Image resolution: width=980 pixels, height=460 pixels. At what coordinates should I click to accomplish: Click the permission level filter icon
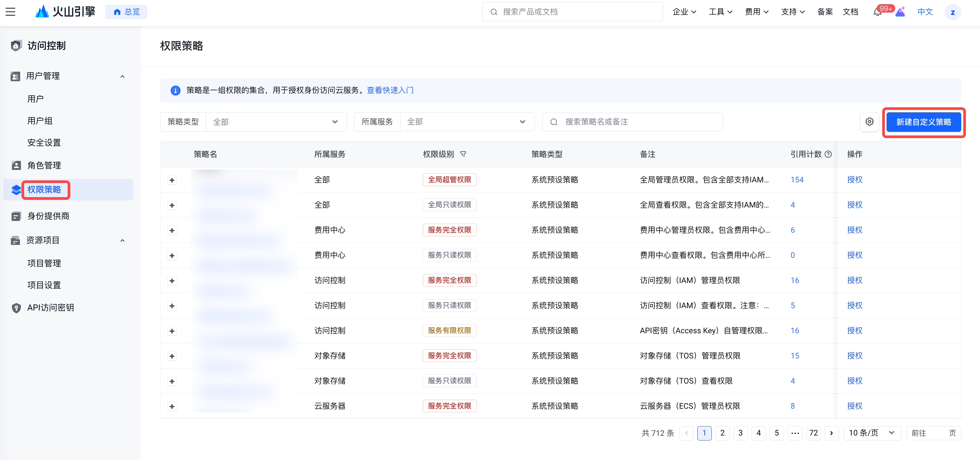coord(463,154)
